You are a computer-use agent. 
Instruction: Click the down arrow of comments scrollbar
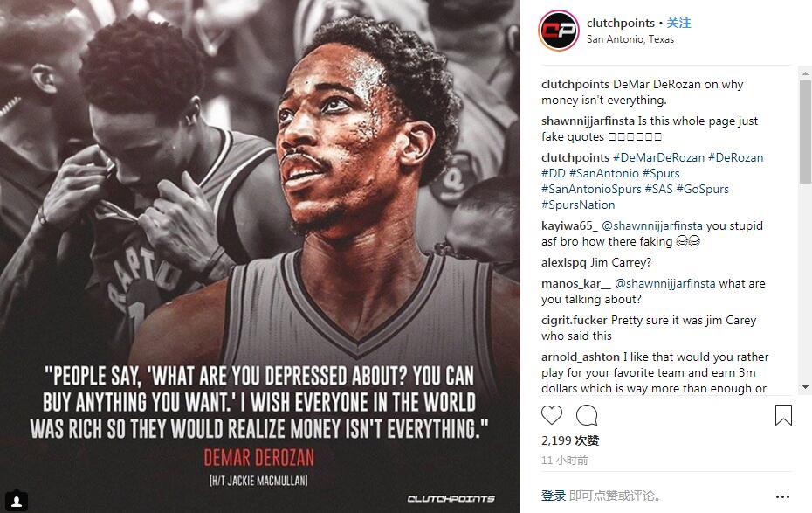pos(805,388)
